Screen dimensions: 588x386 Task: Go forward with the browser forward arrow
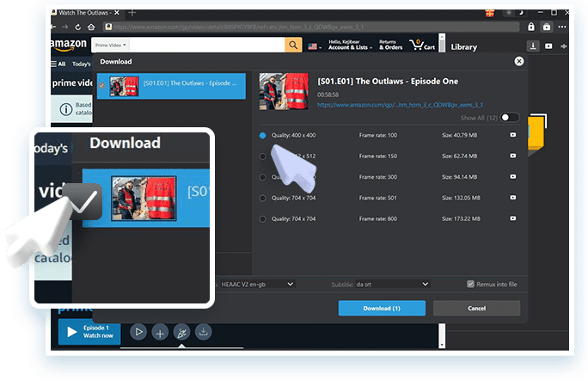[x=65, y=27]
